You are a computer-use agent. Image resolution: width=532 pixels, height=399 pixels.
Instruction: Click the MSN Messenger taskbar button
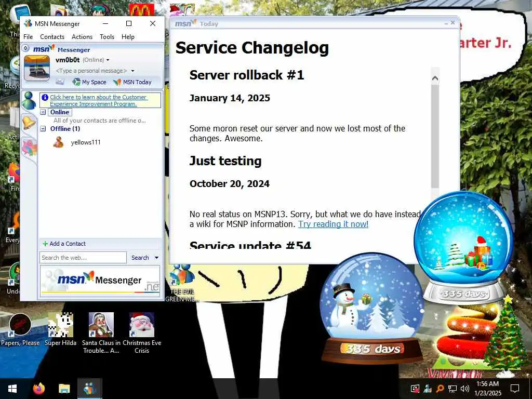tap(89, 389)
